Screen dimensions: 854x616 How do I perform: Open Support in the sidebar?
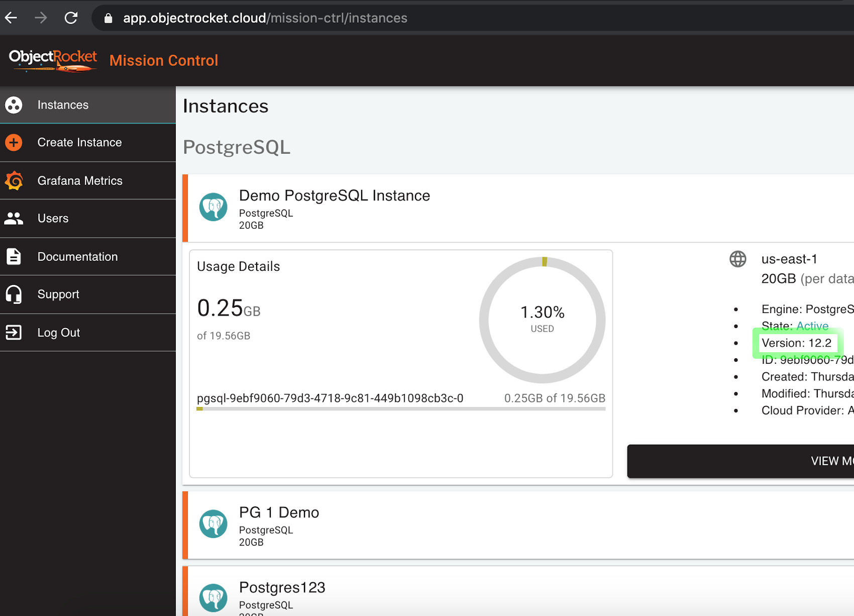88,294
